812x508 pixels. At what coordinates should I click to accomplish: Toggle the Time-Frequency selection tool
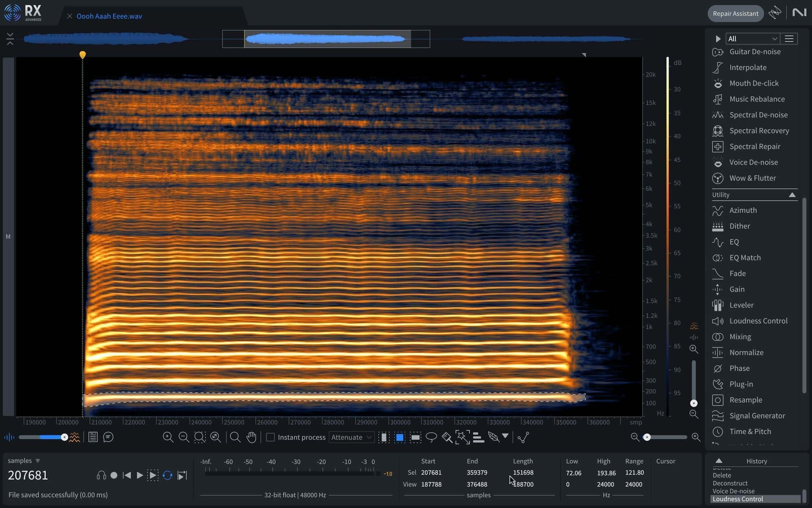tap(400, 437)
